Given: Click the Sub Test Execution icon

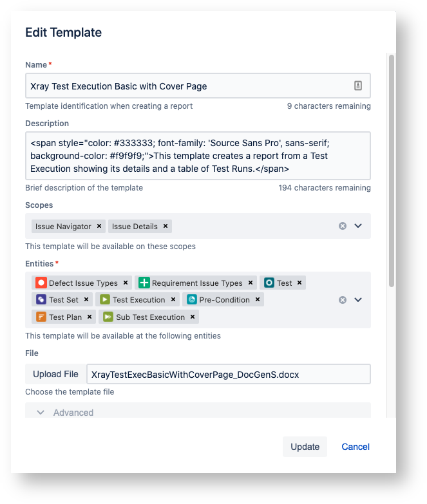Looking at the screenshot, I should click(x=108, y=317).
